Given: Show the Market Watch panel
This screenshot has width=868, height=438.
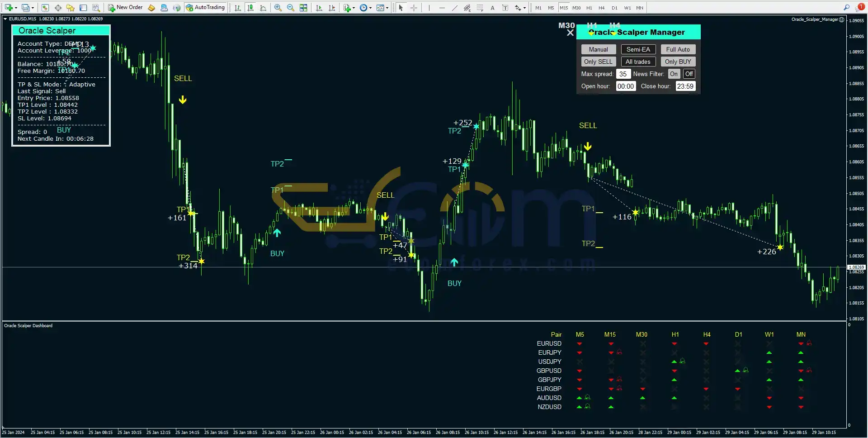Looking at the screenshot, I should click(x=45, y=8).
